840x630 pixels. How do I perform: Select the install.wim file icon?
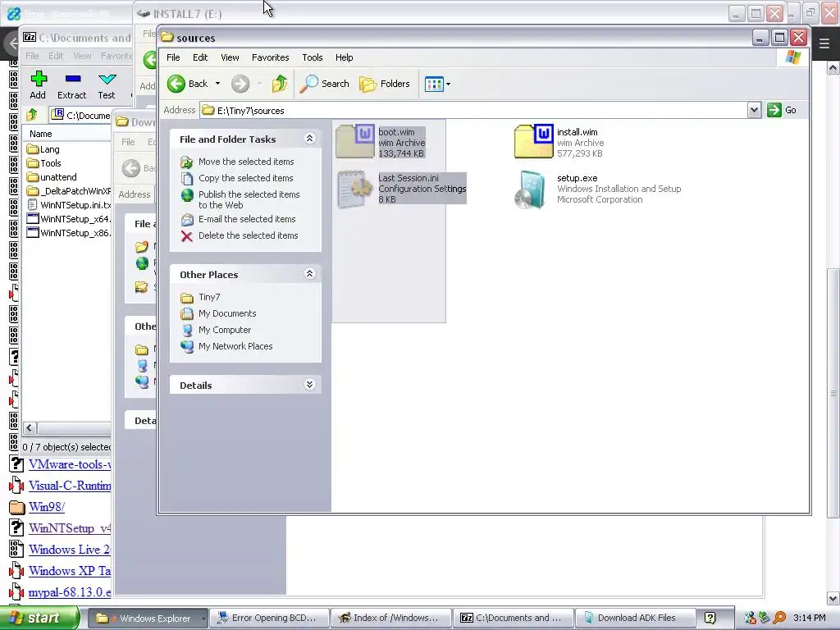tap(533, 141)
